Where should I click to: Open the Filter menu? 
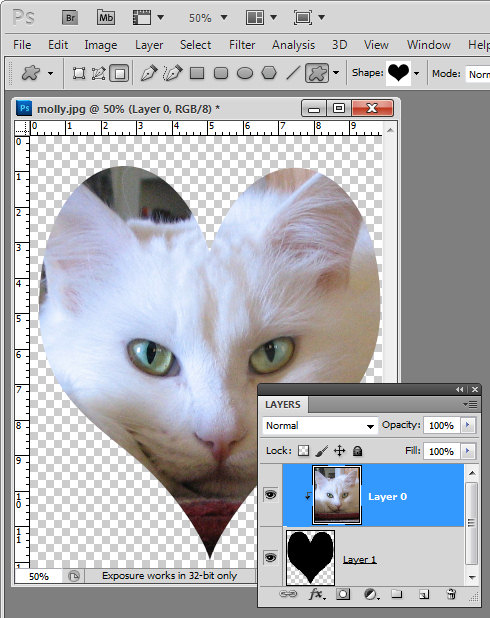tap(242, 45)
